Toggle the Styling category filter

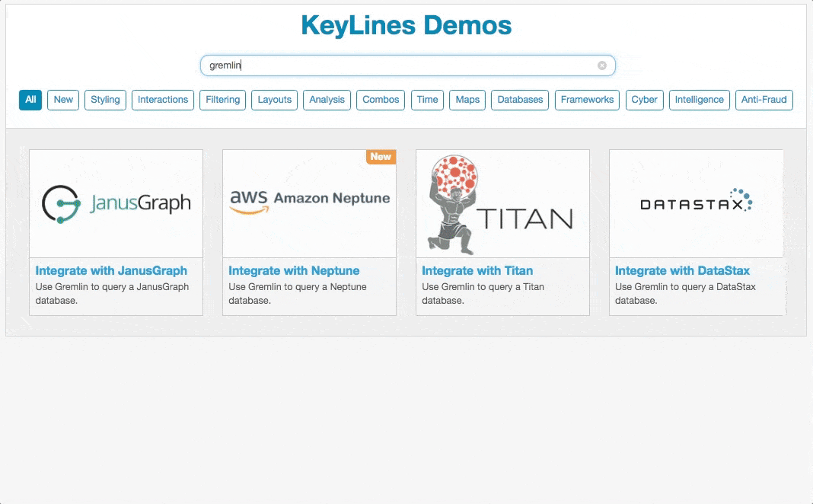[x=105, y=100]
